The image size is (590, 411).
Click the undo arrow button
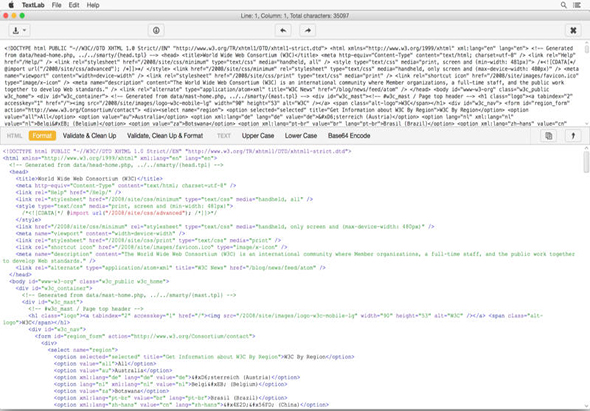click(283, 30)
